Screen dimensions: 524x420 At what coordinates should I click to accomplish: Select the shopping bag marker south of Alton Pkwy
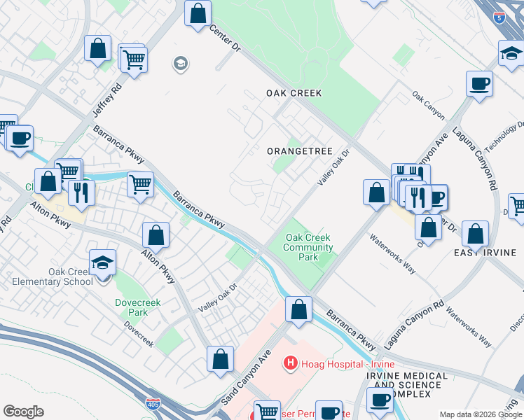click(x=220, y=360)
